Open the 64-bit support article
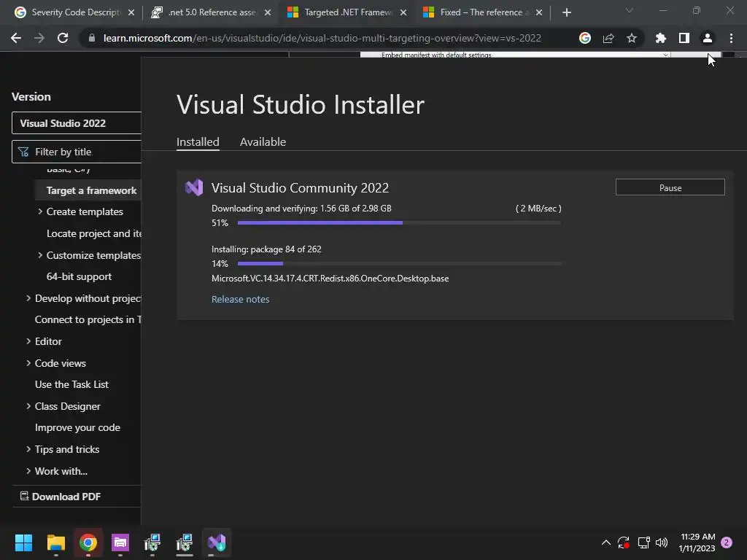The width and height of the screenshot is (747, 560). pos(79,276)
